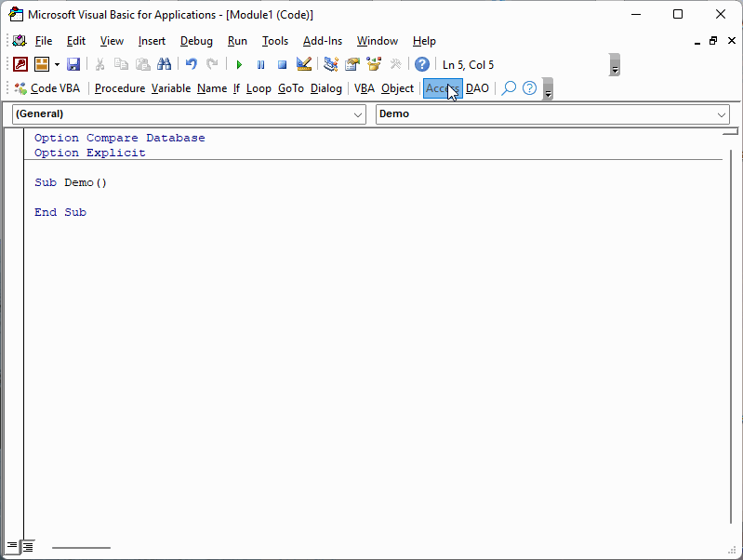The height and width of the screenshot is (560, 743).
Task: Open Visual Basic Help question mark icon
Action: pyautogui.click(x=422, y=64)
